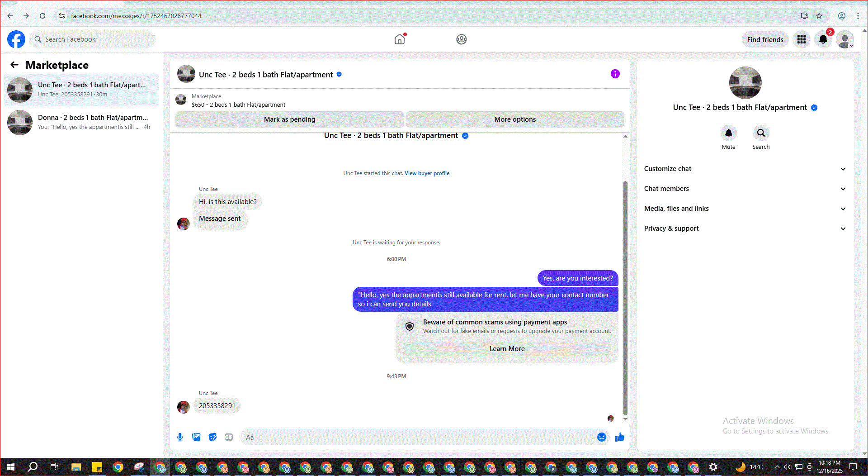This screenshot has height=476, width=868.
Task: Open the Groups icon in top navigation
Action: tap(461, 39)
